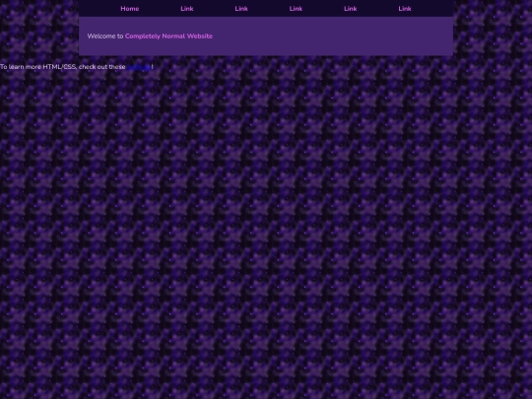Click the 'Welcome to' text in banner
Screen dimensions: 532x399
pos(105,36)
